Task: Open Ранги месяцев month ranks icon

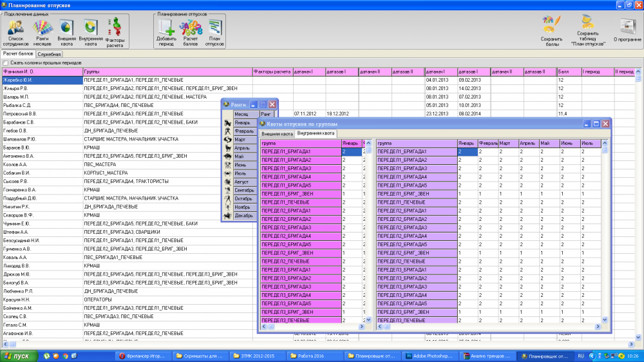Action: (43, 32)
